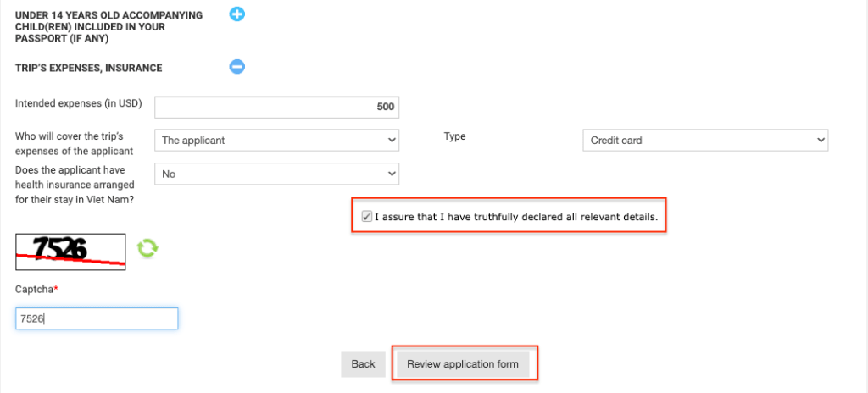Image resolution: width=868 pixels, height=393 pixels.
Task: Refresh the captcha with green arrows icon
Action: pos(147,248)
